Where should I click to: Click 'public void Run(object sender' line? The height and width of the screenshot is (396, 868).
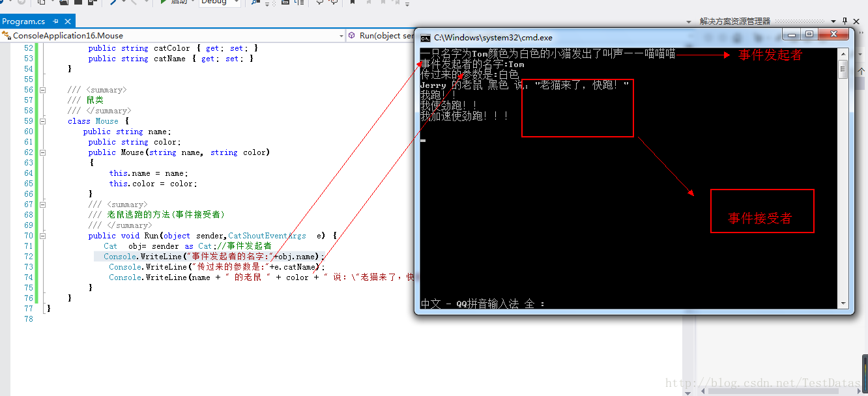[x=212, y=236]
